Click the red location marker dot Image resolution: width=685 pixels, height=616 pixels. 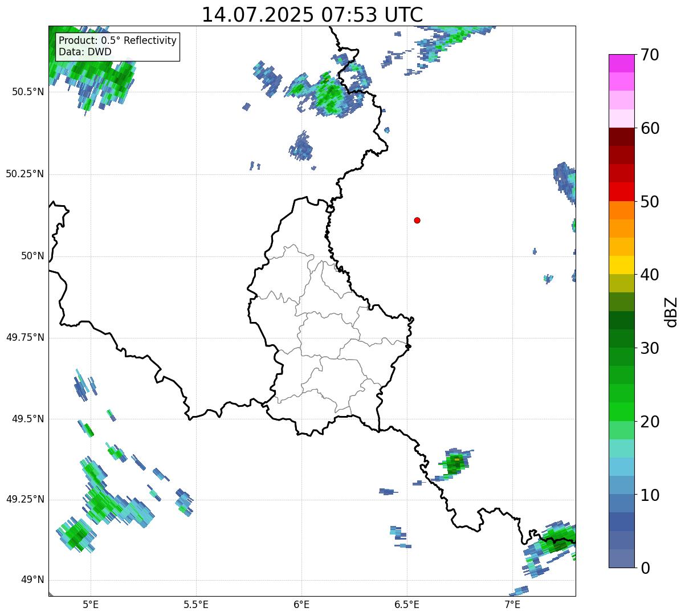coord(417,220)
